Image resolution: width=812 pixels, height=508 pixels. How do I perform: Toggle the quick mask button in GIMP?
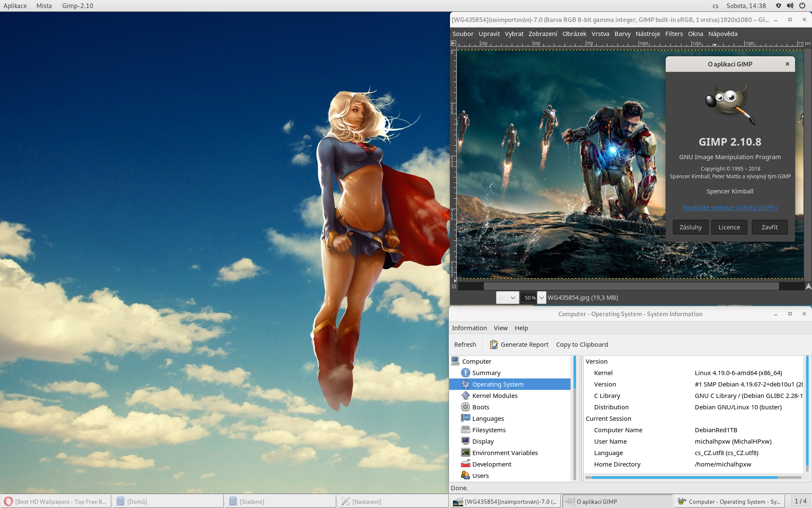tap(454, 286)
